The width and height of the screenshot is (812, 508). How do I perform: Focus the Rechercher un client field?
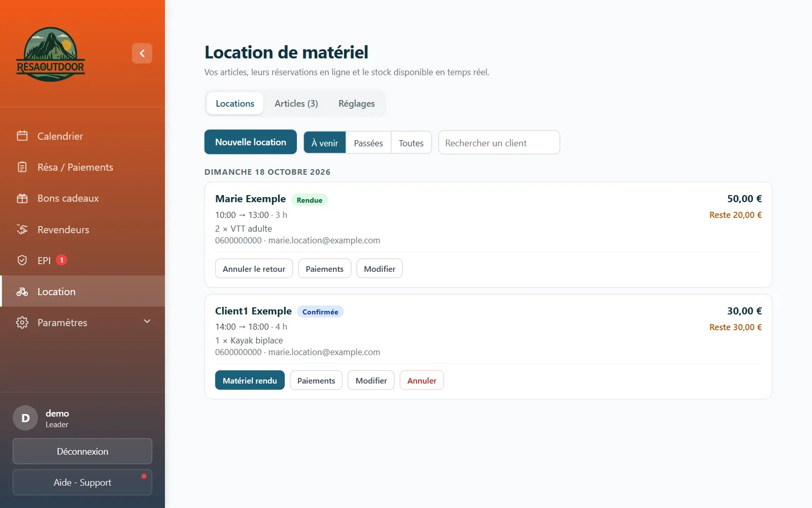pyautogui.click(x=499, y=143)
